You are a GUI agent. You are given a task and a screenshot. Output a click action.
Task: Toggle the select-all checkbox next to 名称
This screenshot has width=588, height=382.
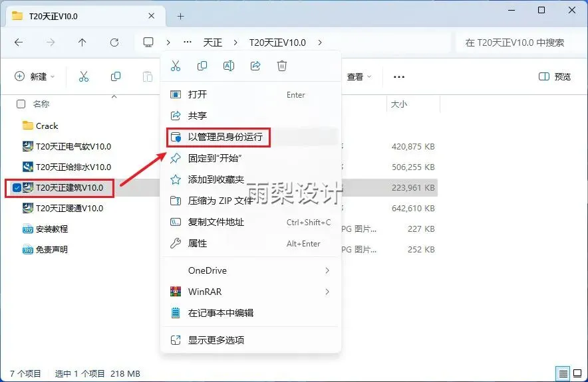pyautogui.click(x=21, y=104)
